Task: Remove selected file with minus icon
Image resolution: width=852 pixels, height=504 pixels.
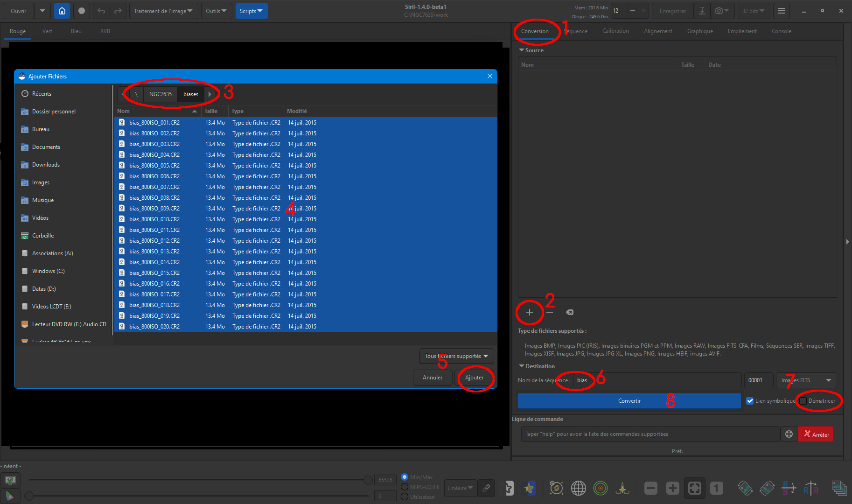Action: 550,312
